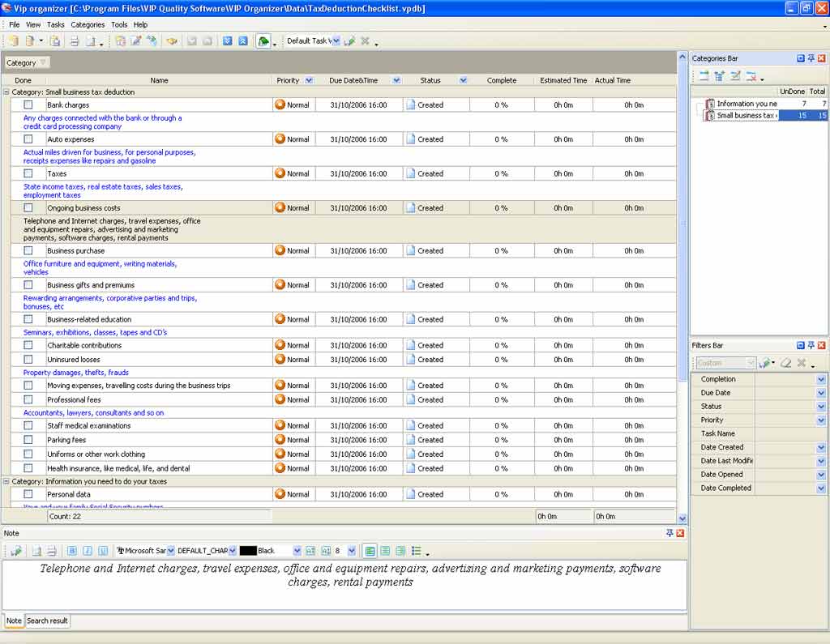The width and height of the screenshot is (830, 644).
Task: Toggle italic formatting in Note toolbar
Action: 88,551
